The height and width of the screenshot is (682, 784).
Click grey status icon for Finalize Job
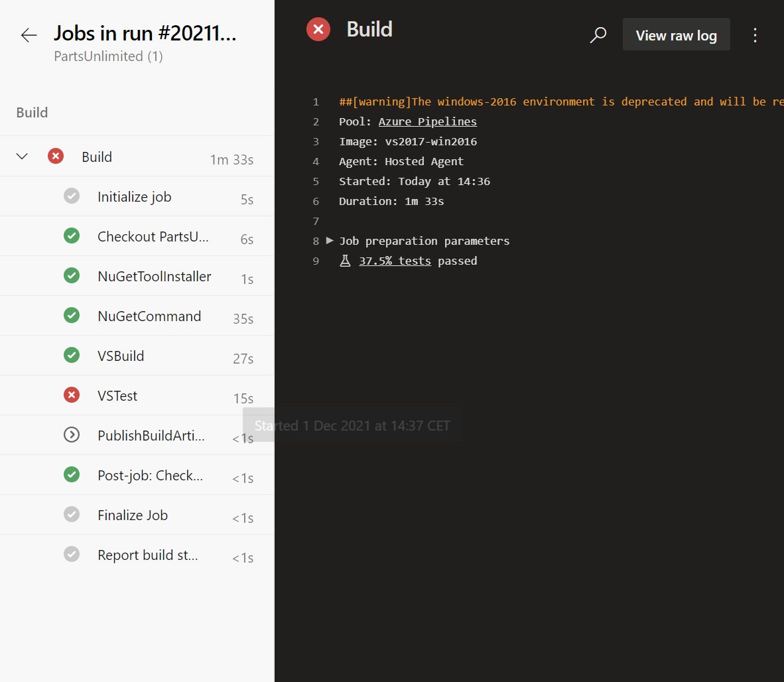click(x=72, y=515)
